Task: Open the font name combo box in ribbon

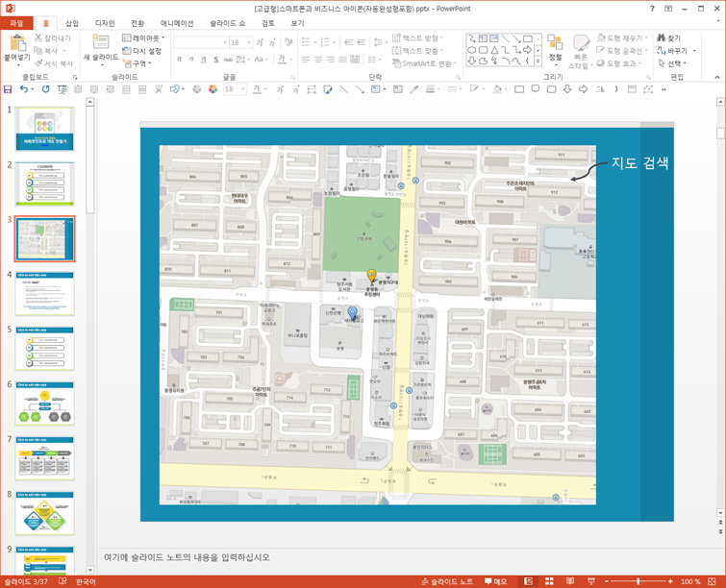Action: (201, 42)
